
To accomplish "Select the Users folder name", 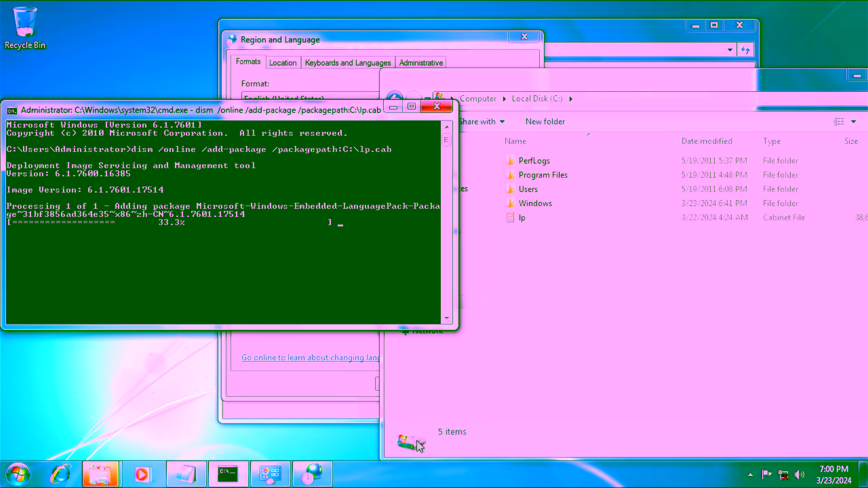I will [x=528, y=189].
